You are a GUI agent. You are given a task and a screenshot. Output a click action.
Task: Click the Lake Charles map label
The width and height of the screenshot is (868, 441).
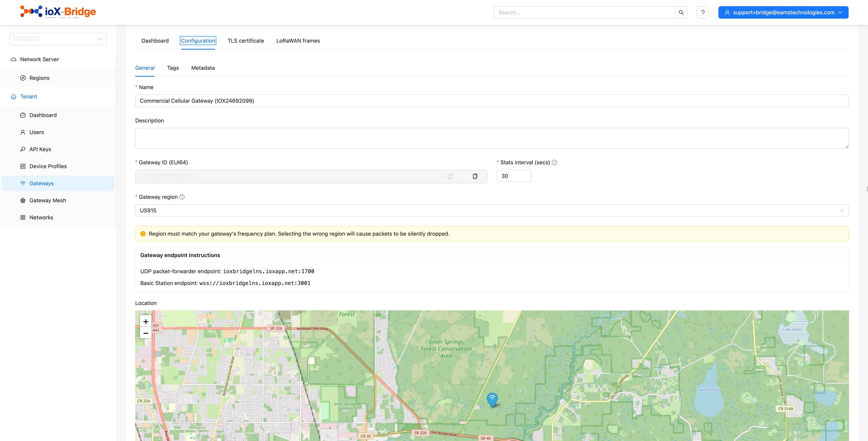pos(708,390)
